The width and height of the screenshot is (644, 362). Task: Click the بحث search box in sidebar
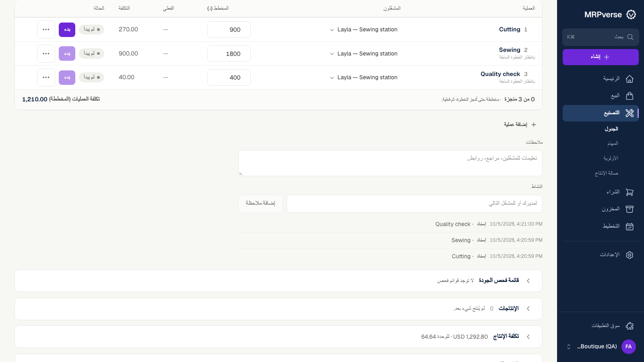tap(601, 37)
